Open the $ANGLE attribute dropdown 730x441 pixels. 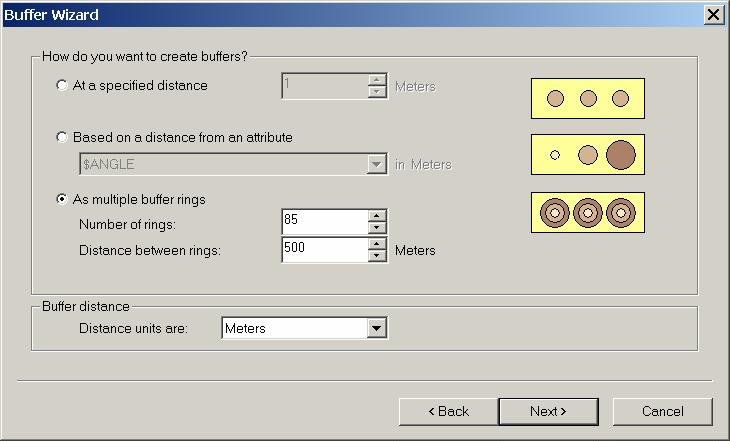click(376, 164)
